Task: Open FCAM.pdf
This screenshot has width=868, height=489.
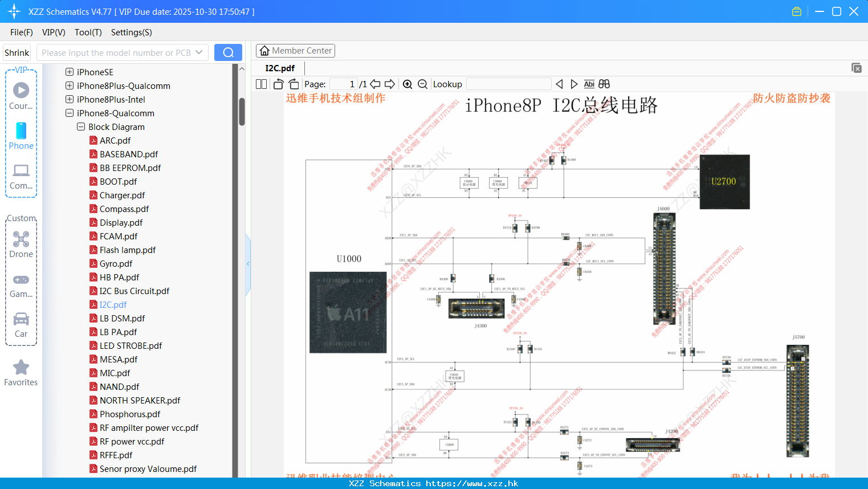Action: 119,236
